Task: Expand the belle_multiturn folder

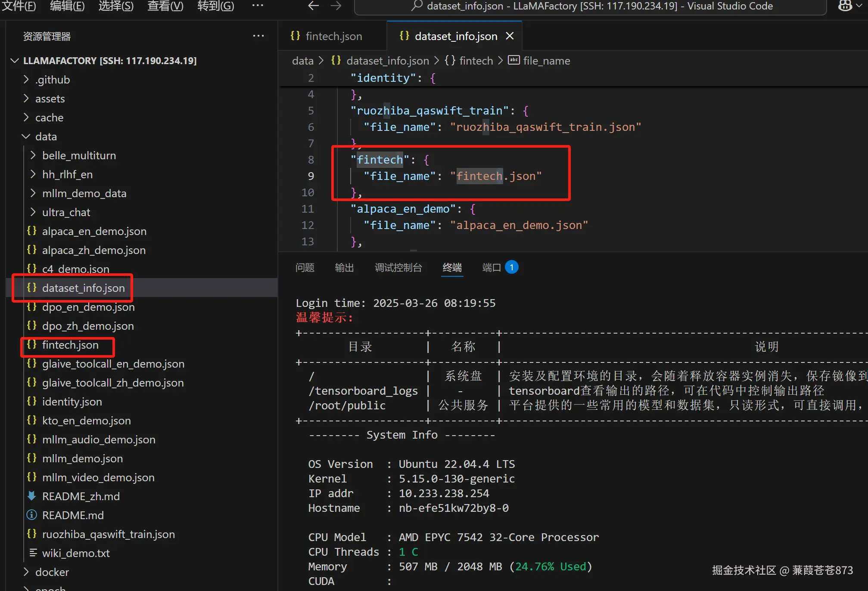Action: (33, 155)
